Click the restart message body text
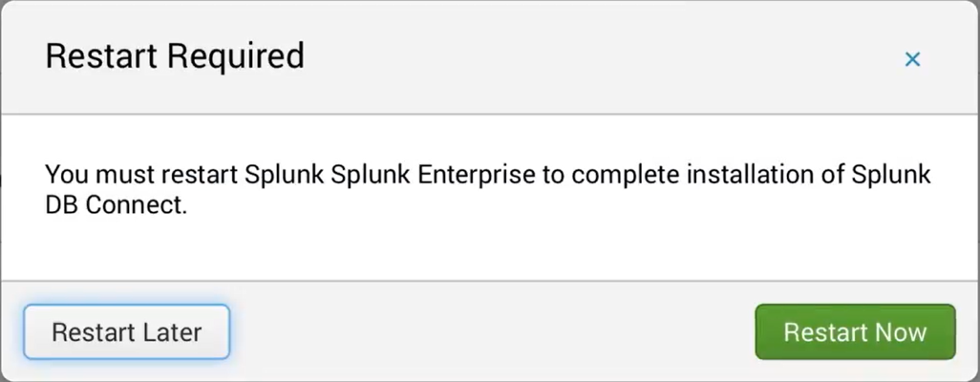The width and height of the screenshot is (980, 382). click(488, 189)
